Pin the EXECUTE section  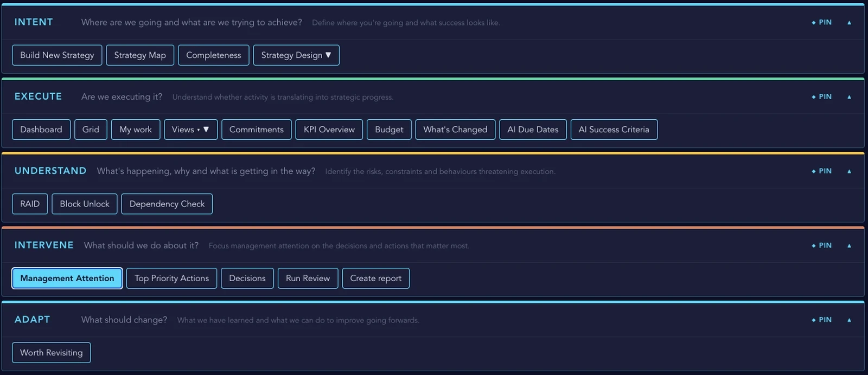tap(822, 96)
